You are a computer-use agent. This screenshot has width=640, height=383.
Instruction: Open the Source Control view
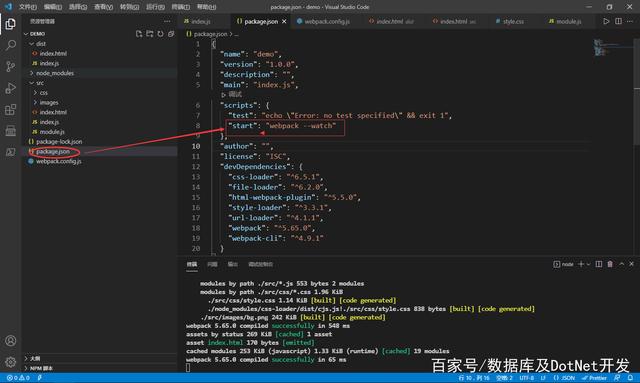(11, 67)
